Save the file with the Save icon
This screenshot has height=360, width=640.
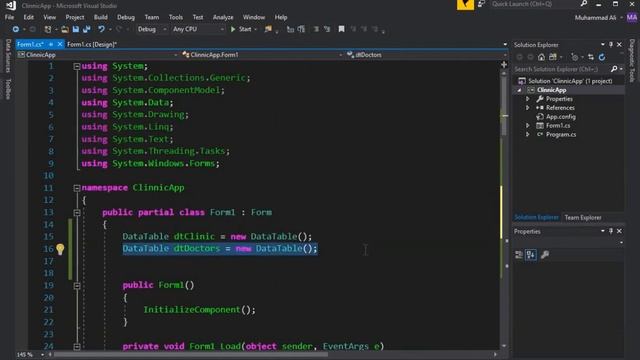76,29
